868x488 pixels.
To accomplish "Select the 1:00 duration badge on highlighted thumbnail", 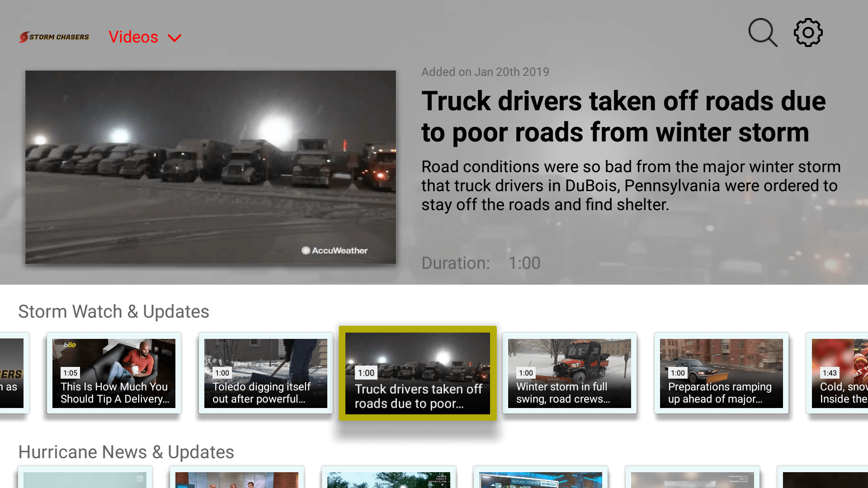I will tap(366, 373).
